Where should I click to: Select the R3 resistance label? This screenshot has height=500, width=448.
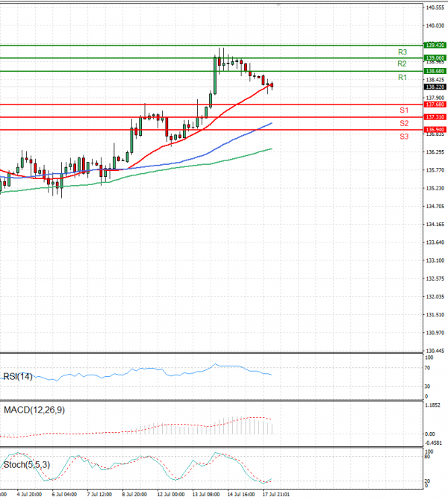point(402,52)
